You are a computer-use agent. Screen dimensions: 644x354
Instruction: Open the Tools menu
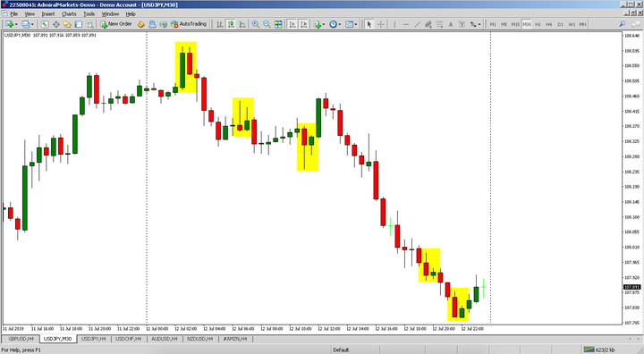pyautogui.click(x=89, y=14)
